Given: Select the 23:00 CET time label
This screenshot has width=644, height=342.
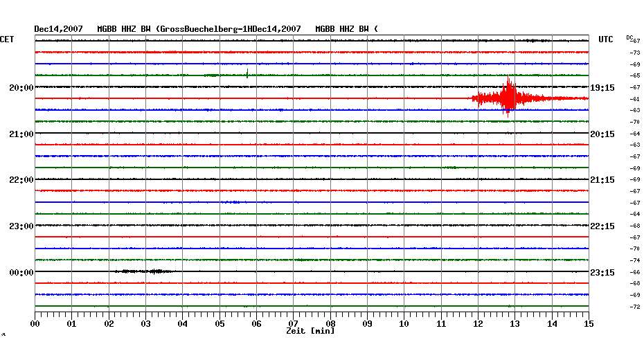Looking at the screenshot, I should pyautogui.click(x=21, y=226).
